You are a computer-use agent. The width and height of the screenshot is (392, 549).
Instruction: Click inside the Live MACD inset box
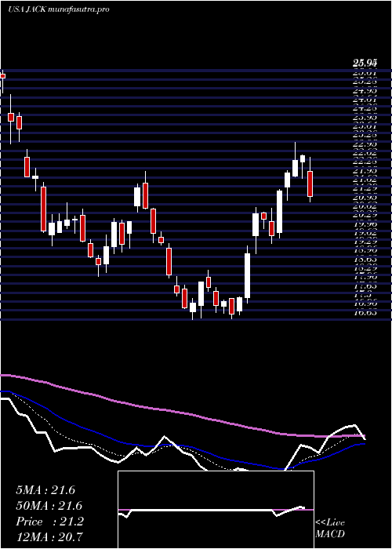pyautogui.click(x=216, y=510)
